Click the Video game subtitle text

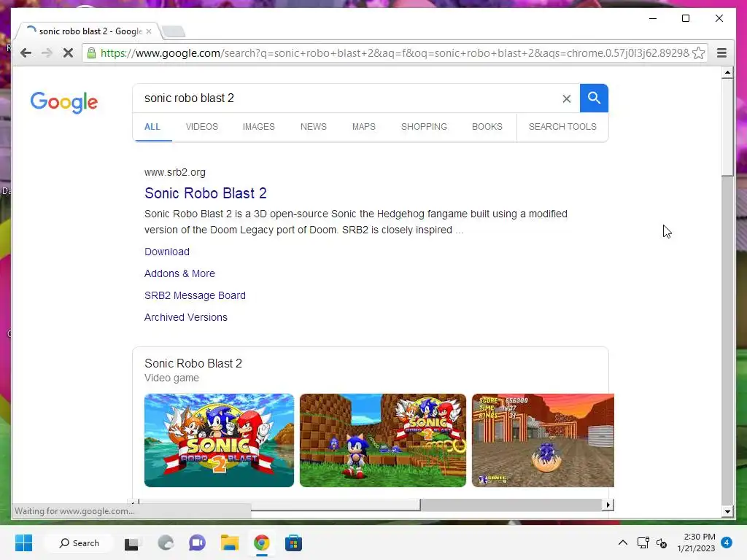pos(171,378)
